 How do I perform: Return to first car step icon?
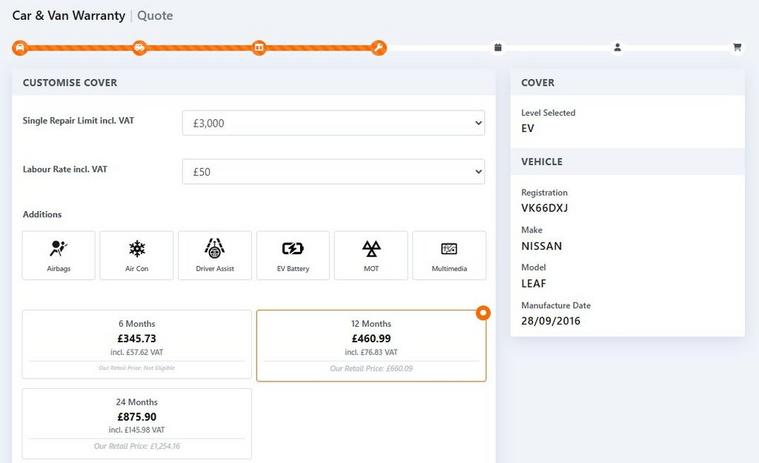tap(20, 47)
